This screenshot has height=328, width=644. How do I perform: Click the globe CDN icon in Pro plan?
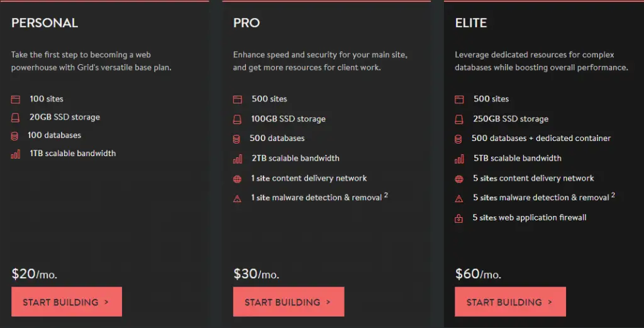point(237,179)
